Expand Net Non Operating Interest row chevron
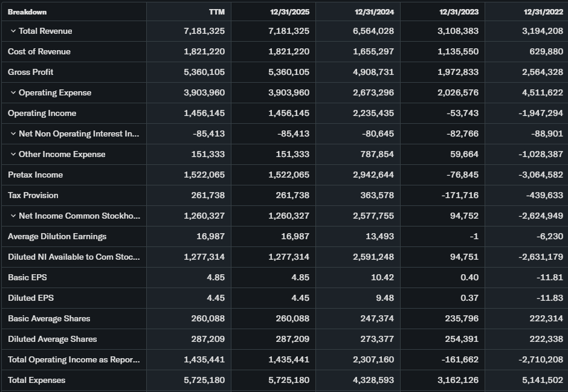The height and width of the screenshot is (392, 568). [x=13, y=134]
